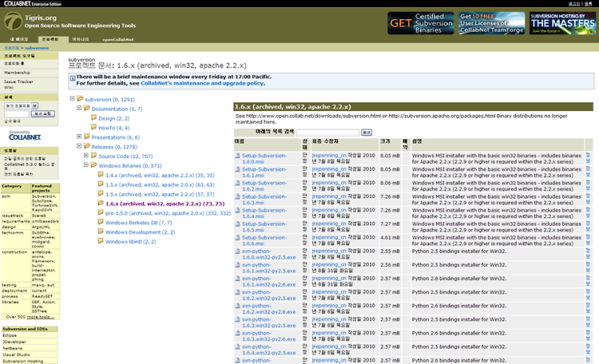The height and width of the screenshot is (364, 599).
Task: Click the info icon in maintenance notice
Action: (73, 78)
